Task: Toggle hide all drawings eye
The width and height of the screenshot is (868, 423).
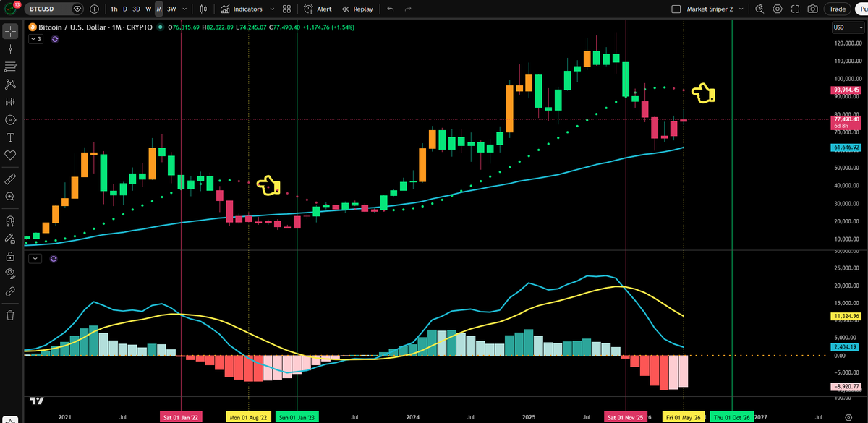Action: 10,273
